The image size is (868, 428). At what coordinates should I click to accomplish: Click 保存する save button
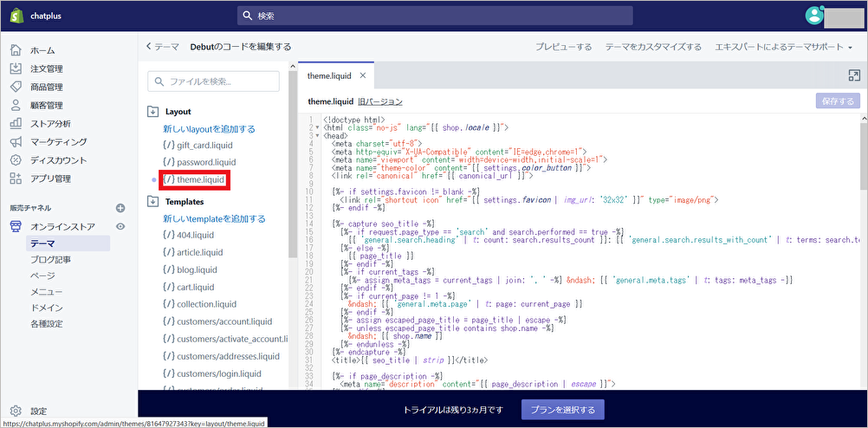coord(838,101)
